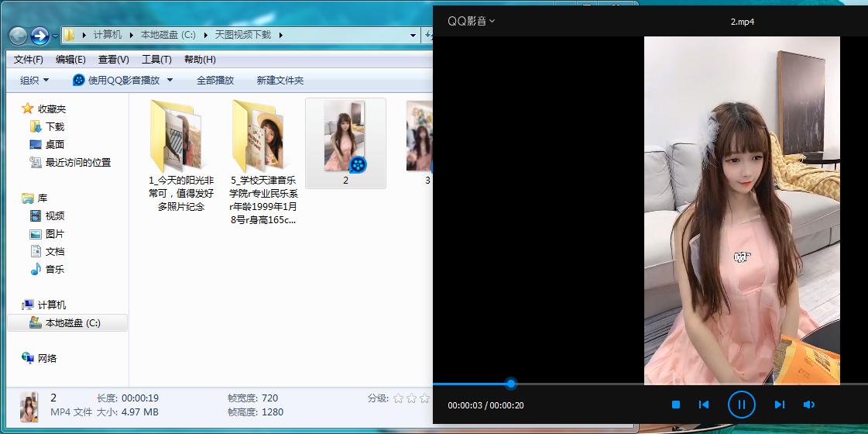Click the video picture in QQ影音
This screenshot has width=868, height=434.
pyautogui.click(x=742, y=211)
